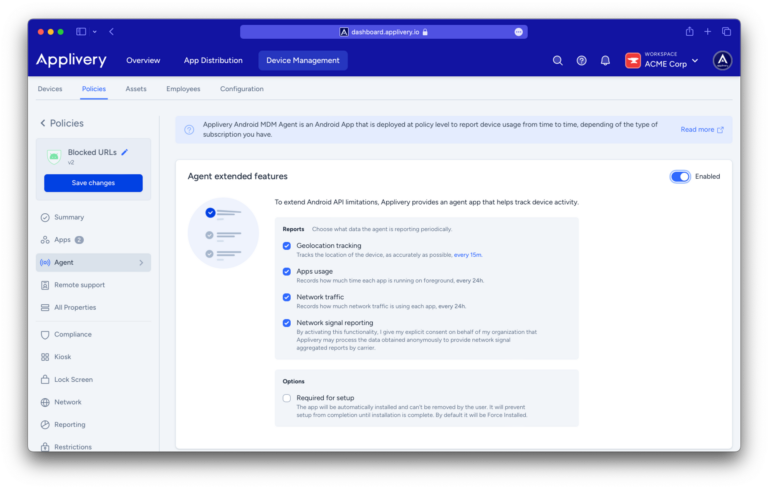This screenshot has width=768, height=488.
Task: Click the Agent signal icon
Action: [x=45, y=263]
